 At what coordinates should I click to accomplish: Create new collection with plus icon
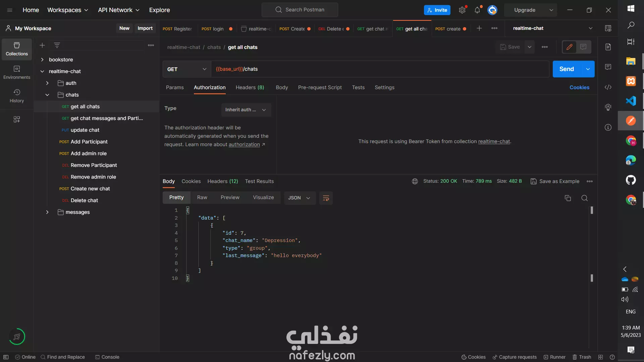[42, 45]
